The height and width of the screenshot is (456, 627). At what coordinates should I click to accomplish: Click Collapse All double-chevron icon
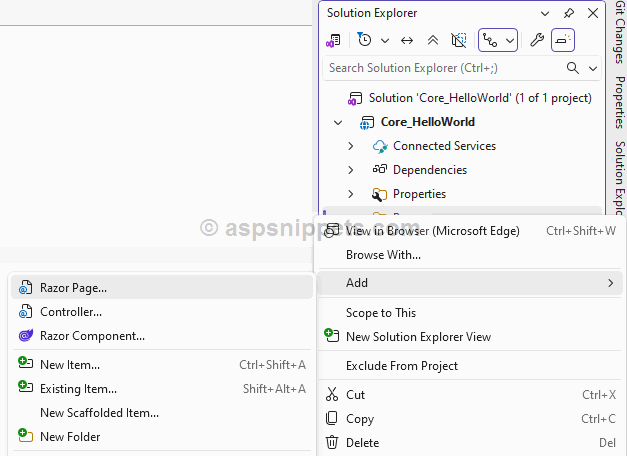[x=433, y=40]
